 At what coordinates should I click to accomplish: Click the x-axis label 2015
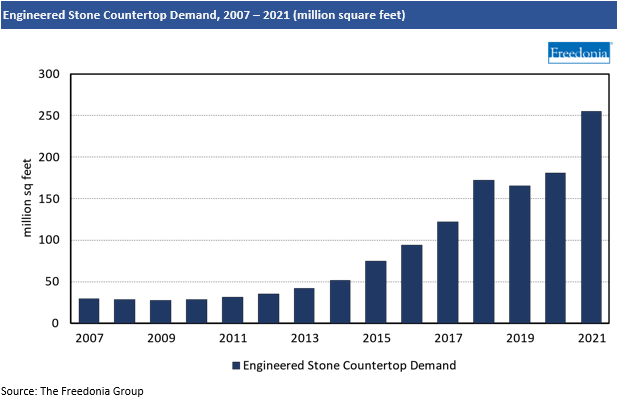(x=377, y=338)
